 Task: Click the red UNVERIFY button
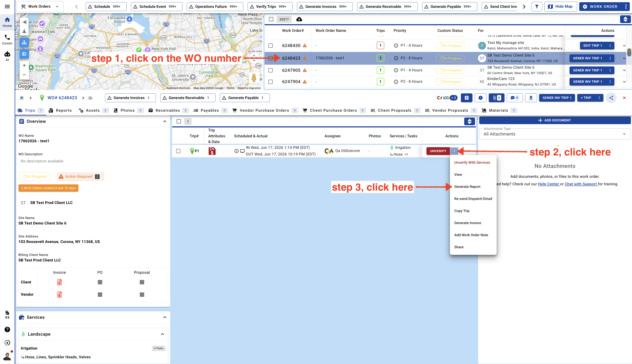438,151
